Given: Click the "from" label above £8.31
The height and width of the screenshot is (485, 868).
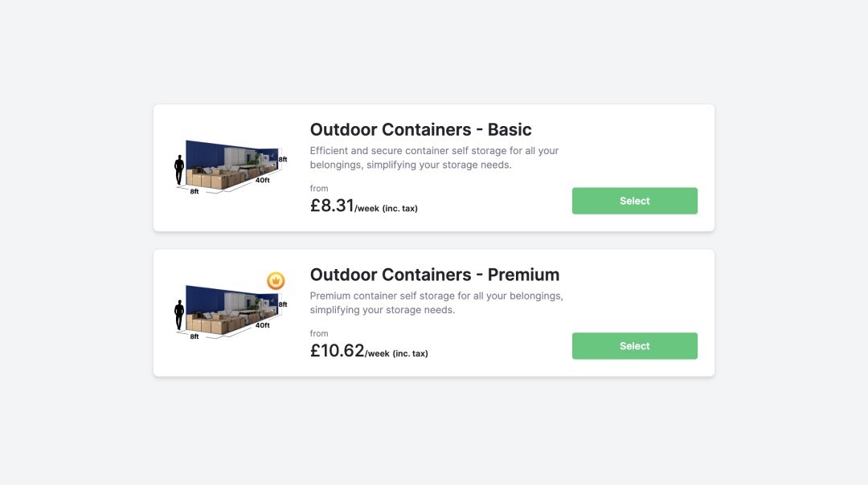Looking at the screenshot, I should pos(319,189).
